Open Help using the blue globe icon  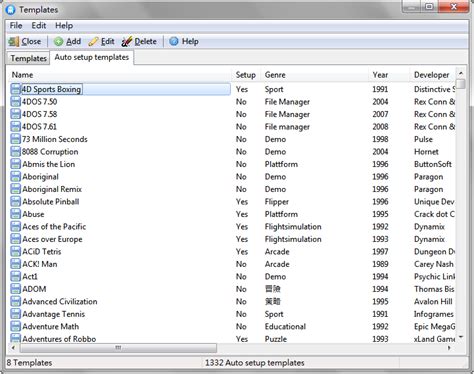click(174, 42)
